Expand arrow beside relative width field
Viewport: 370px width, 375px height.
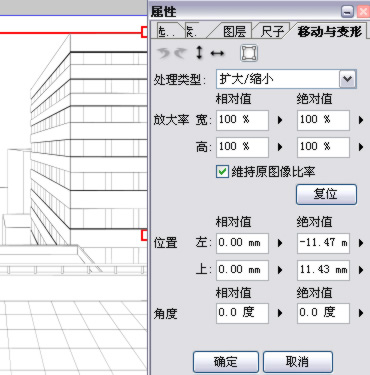pyautogui.click(x=280, y=120)
